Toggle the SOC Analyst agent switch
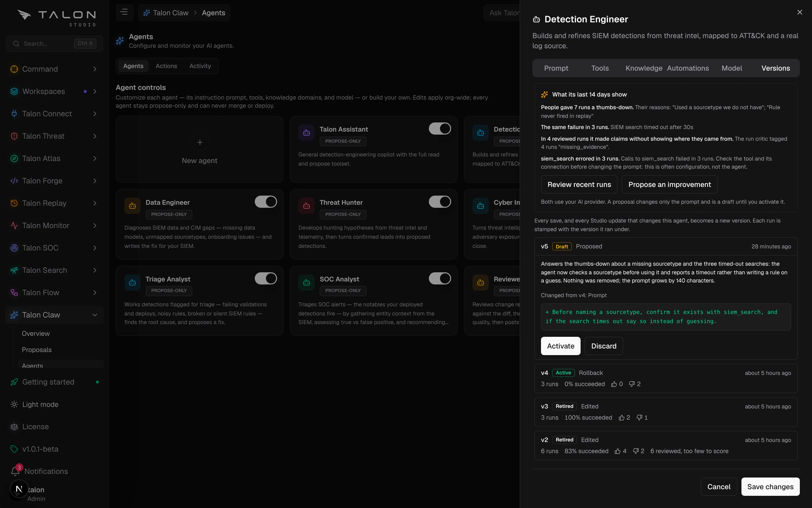812x508 pixels. (x=440, y=278)
